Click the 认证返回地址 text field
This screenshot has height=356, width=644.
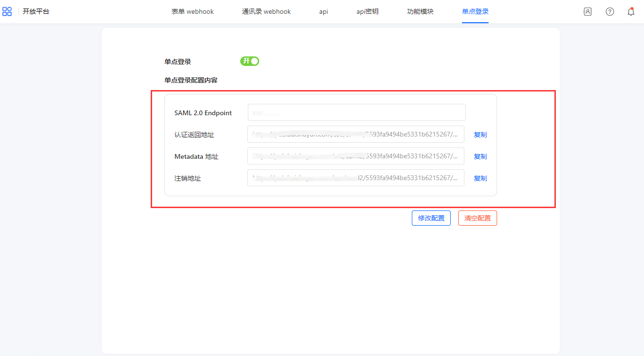point(355,135)
